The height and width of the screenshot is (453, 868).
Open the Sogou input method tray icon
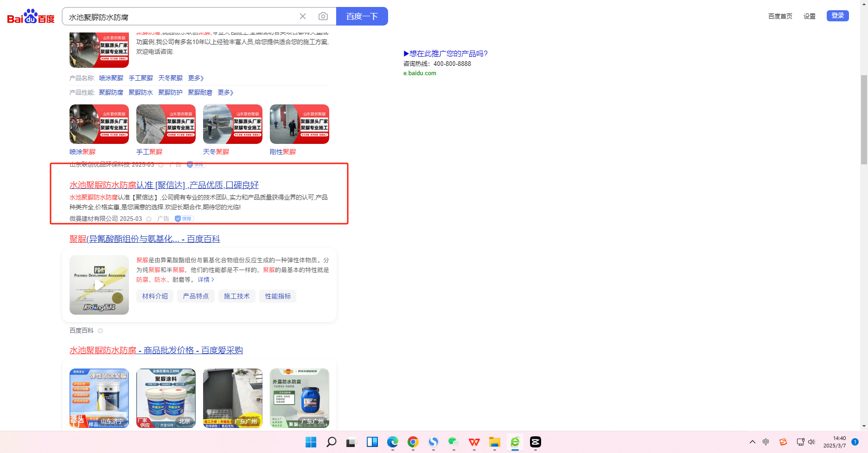[x=783, y=442]
